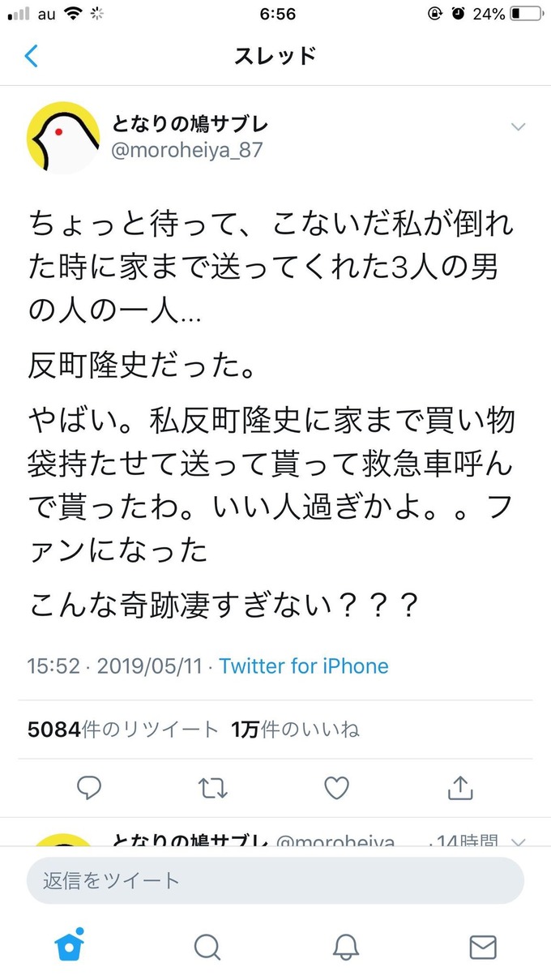View the 1万件のいいね list

[295, 730]
